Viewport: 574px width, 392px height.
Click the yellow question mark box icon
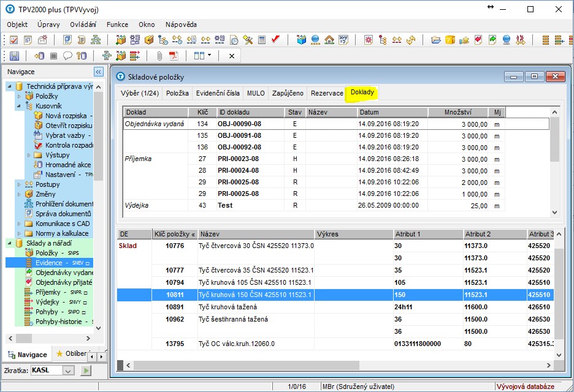[x=450, y=40]
